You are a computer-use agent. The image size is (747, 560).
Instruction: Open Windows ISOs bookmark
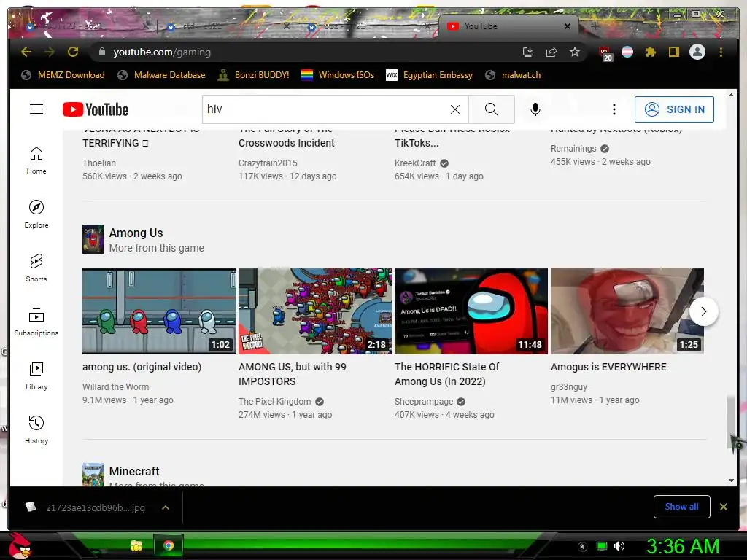pos(338,75)
